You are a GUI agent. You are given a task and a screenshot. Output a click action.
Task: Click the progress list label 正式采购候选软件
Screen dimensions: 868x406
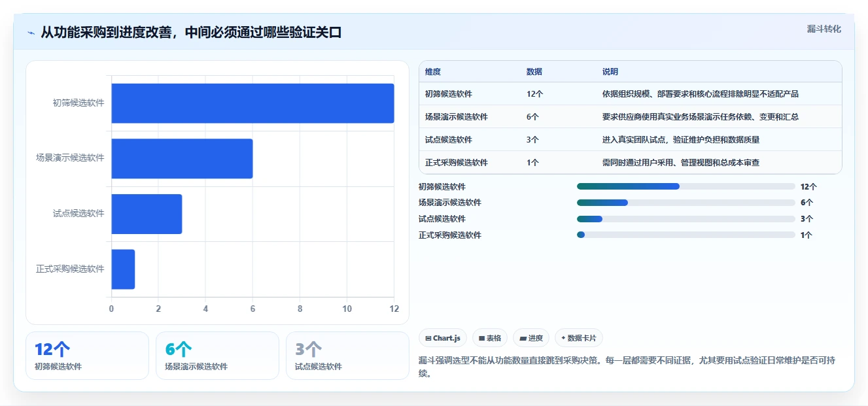click(450, 235)
